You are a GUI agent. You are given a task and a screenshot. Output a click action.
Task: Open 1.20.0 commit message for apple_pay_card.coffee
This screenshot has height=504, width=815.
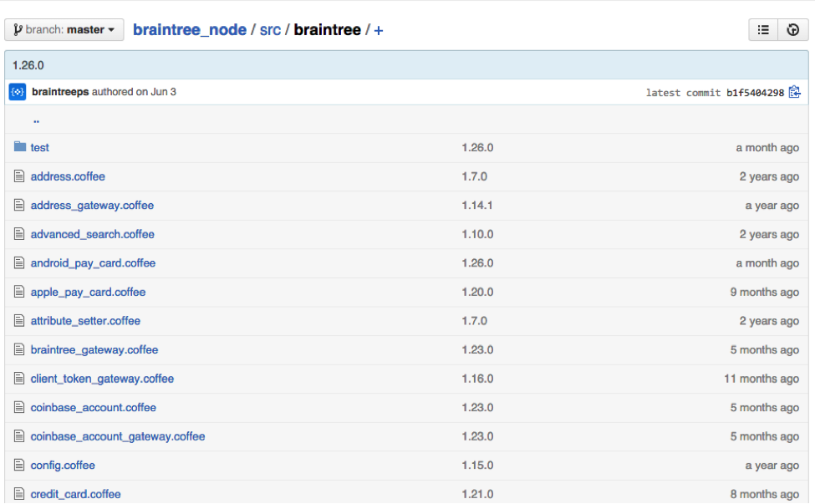tap(477, 292)
